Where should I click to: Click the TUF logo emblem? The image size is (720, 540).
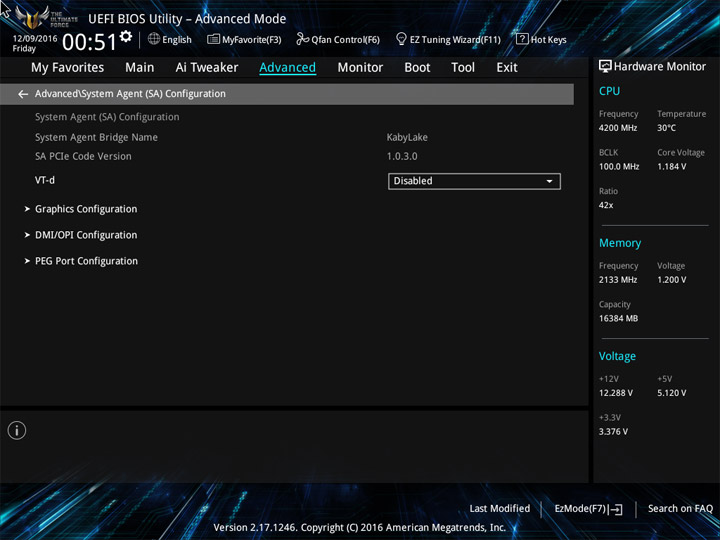click(32, 17)
